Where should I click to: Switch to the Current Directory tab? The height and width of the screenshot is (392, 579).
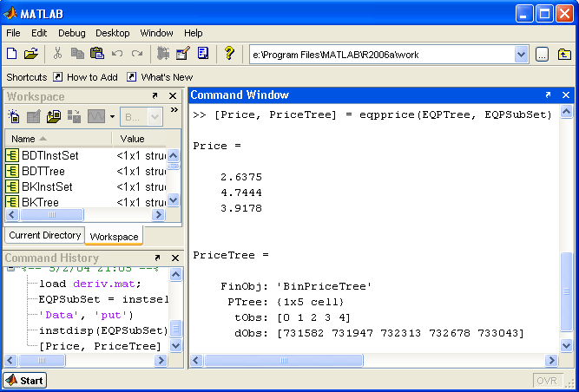point(44,235)
